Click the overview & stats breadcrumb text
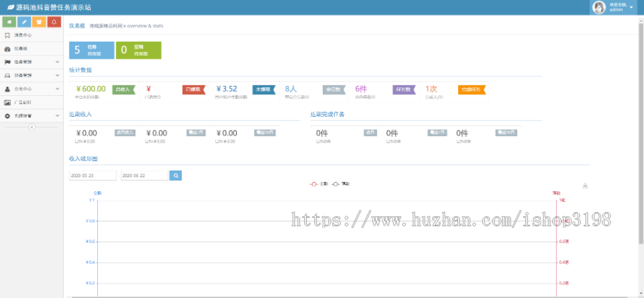 click(145, 26)
